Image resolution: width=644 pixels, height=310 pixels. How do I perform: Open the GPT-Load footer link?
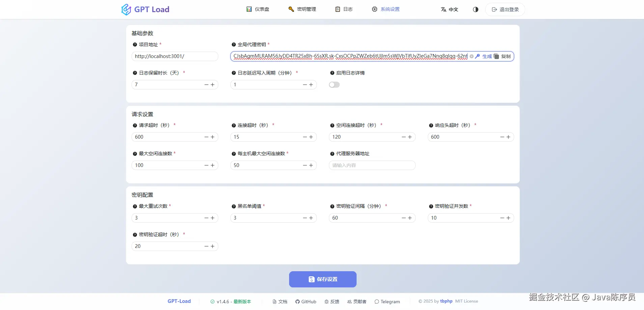coord(179,301)
